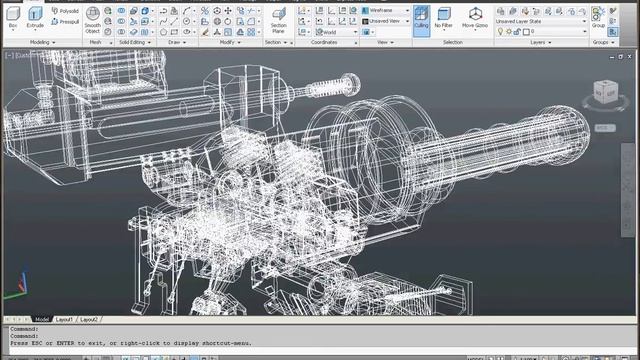Click the MODEL status bar button

(x=475, y=358)
